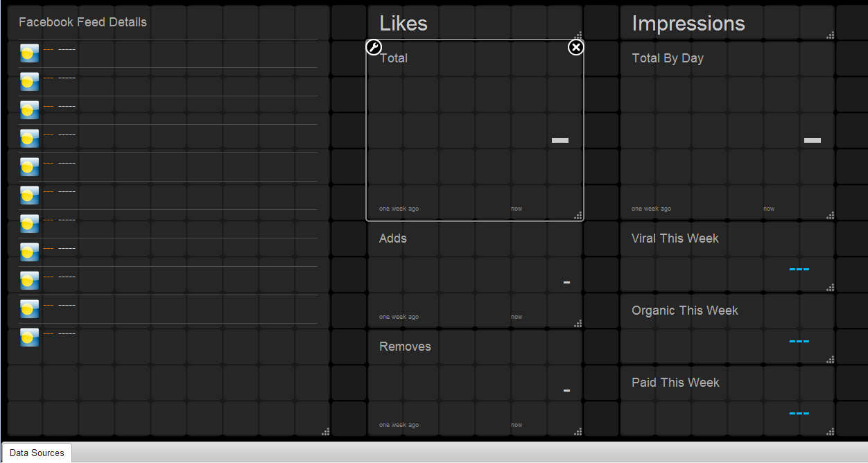
Task: Click the last Facebook feed item icon
Action: point(29,338)
